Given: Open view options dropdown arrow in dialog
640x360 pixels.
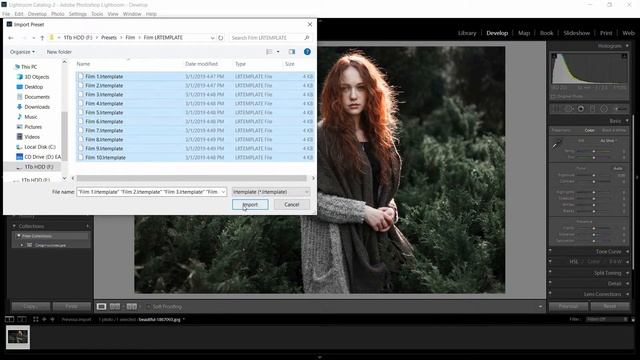Looking at the screenshot, I should pos(278,52).
